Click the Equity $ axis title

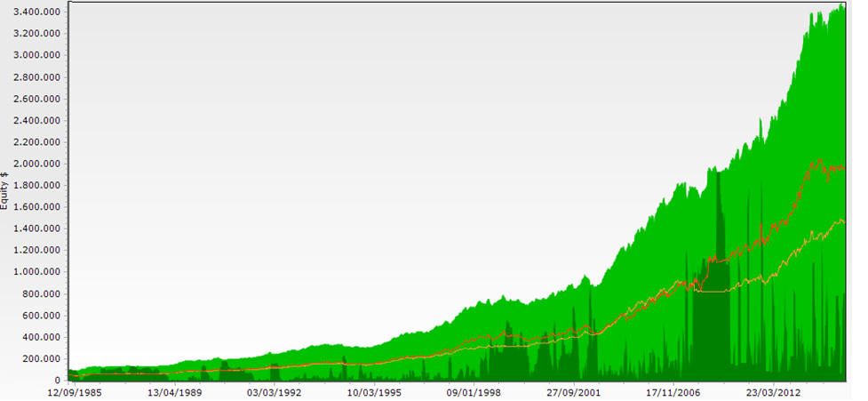(5, 190)
